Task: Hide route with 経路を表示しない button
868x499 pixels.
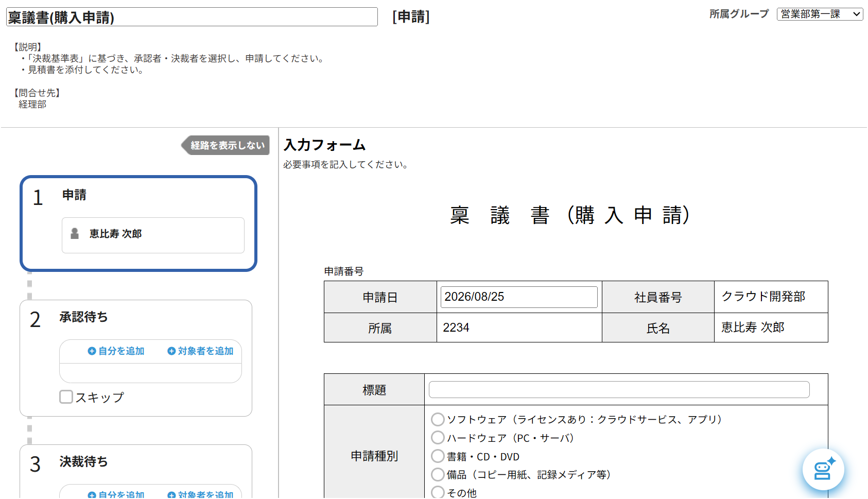Action: (225, 145)
